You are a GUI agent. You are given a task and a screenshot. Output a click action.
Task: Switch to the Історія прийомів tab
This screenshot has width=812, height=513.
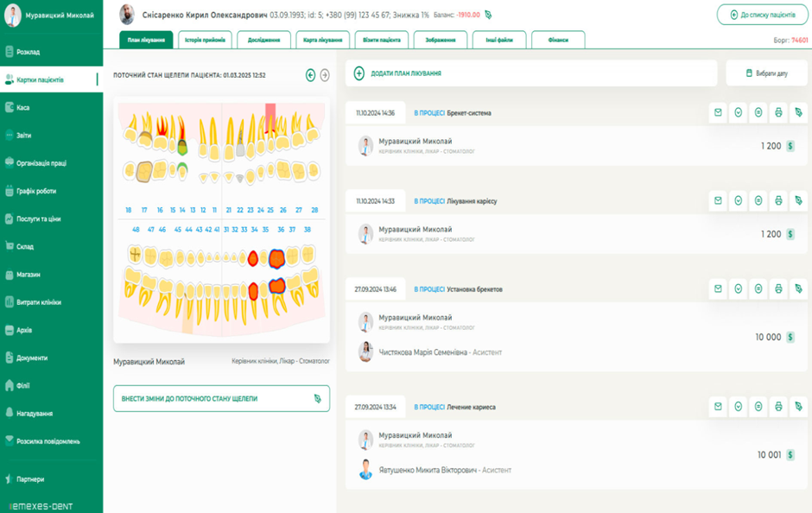(x=205, y=40)
